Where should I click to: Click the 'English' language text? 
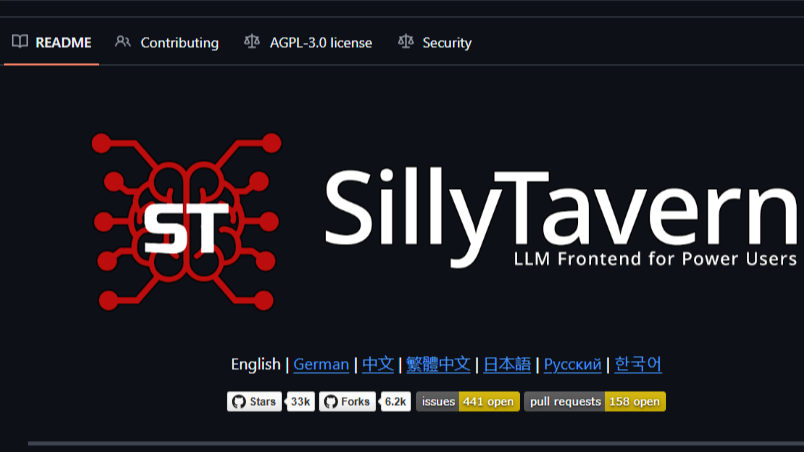point(256,364)
